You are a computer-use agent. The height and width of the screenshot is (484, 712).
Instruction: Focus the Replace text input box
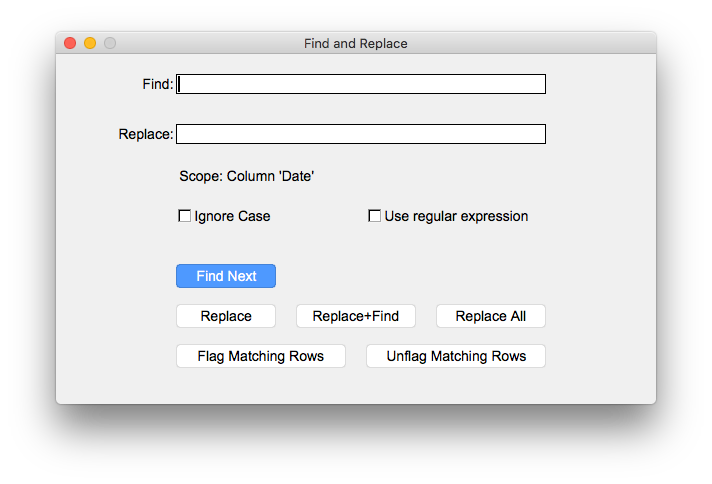tap(360, 134)
